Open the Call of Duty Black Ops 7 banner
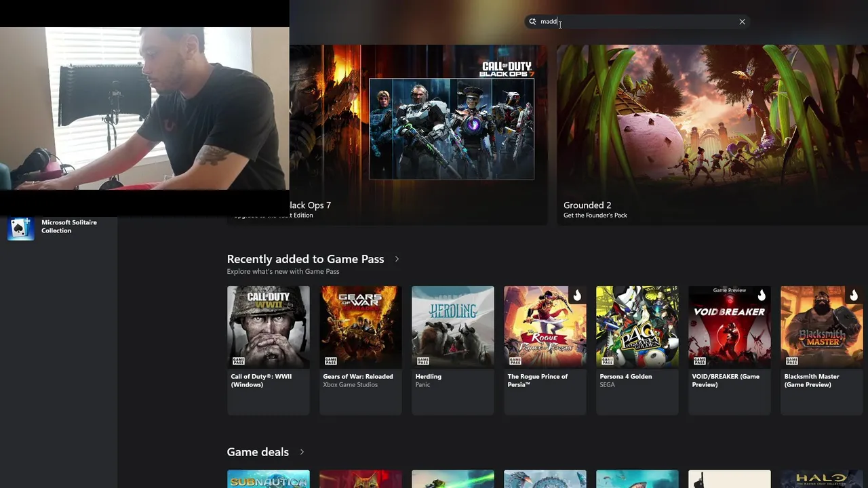The width and height of the screenshot is (868, 488). point(418,135)
